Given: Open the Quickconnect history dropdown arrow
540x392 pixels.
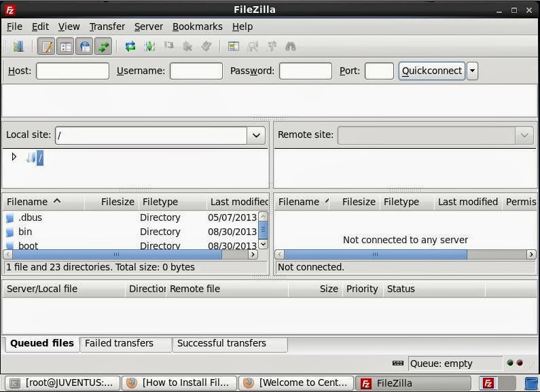Looking at the screenshot, I should point(473,71).
